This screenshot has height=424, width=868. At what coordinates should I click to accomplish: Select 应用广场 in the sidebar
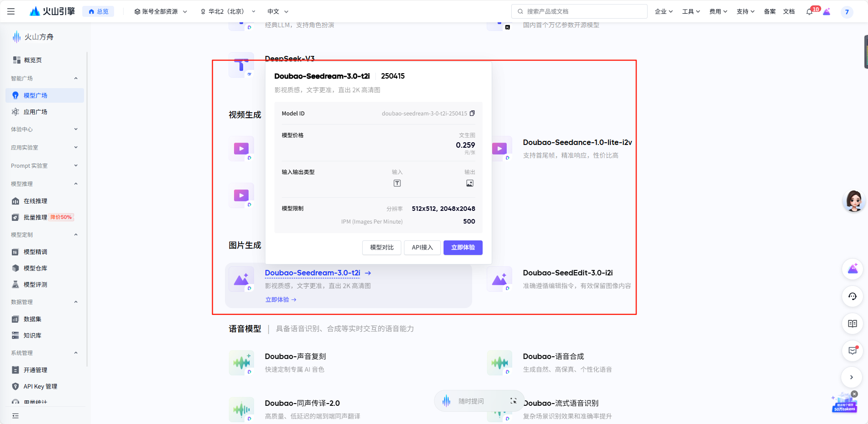pyautogui.click(x=45, y=112)
